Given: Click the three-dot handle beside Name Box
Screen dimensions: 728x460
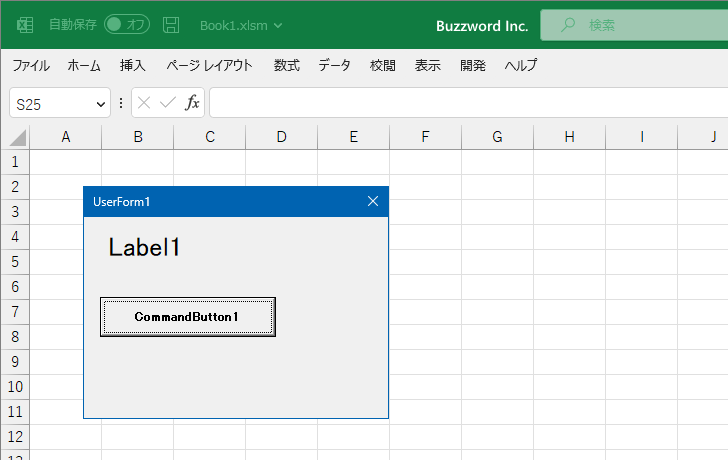Looking at the screenshot, I should click(121, 103).
